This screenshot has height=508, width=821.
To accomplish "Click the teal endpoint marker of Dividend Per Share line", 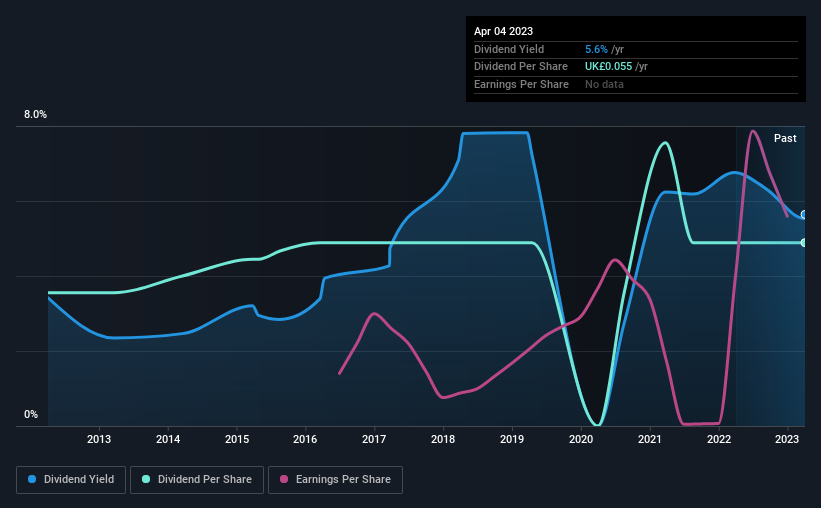I will pos(804,242).
